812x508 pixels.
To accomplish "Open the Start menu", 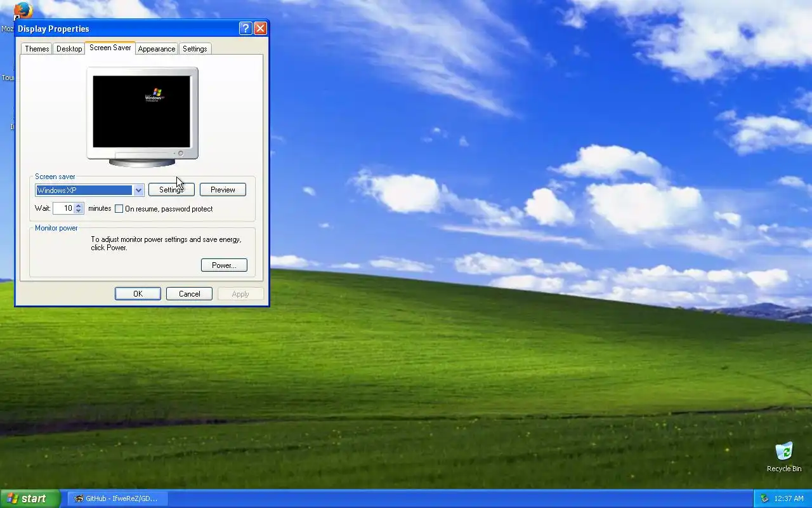I will click(x=30, y=498).
